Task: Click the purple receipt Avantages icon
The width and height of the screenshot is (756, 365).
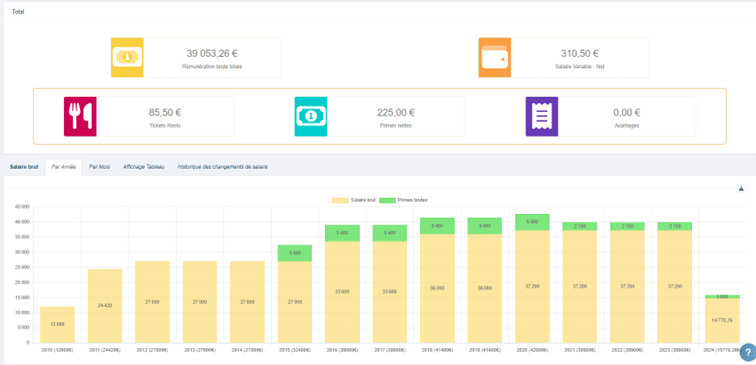Action: pos(542,116)
